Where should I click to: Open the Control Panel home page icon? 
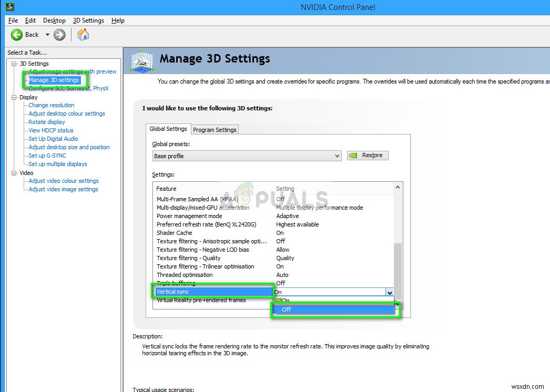coord(83,35)
